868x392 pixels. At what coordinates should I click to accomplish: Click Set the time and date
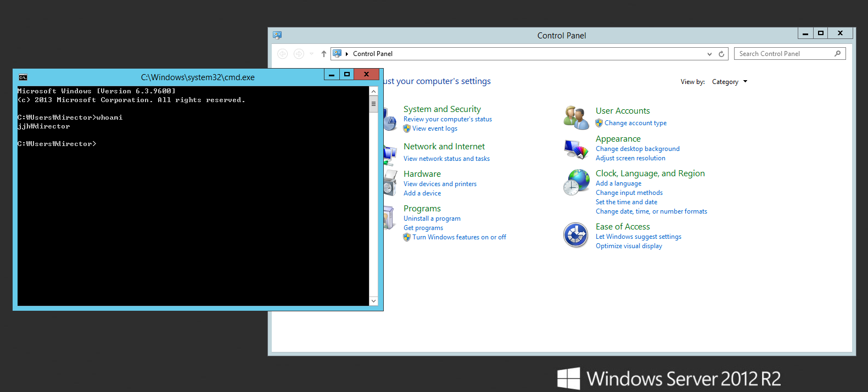[x=626, y=202]
